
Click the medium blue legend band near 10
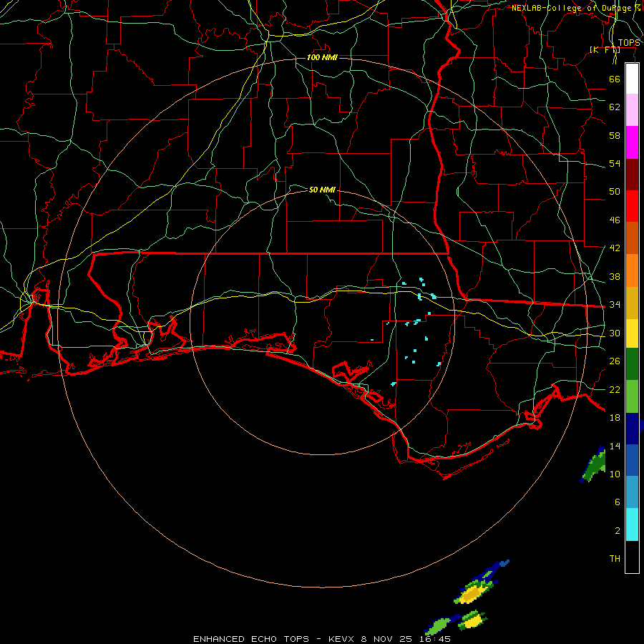632,460
